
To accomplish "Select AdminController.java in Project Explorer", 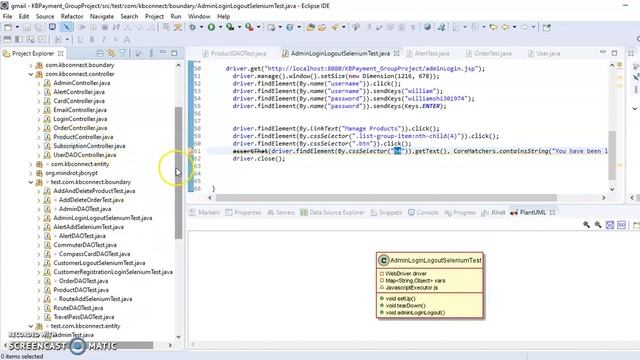I will (x=82, y=83).
